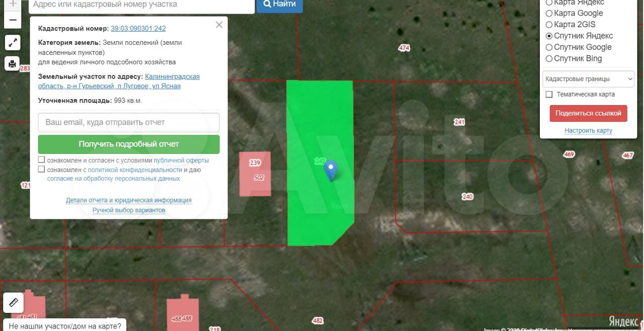This screenshot has width=644, height=331.
Task: Click highlighted green parcel label 242
Action: [x=319, y=161]
